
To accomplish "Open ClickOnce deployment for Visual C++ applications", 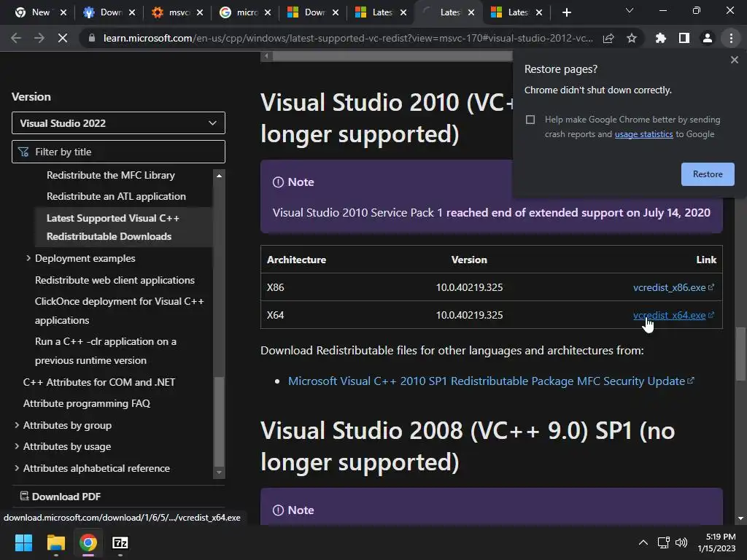I will point(119,311).
